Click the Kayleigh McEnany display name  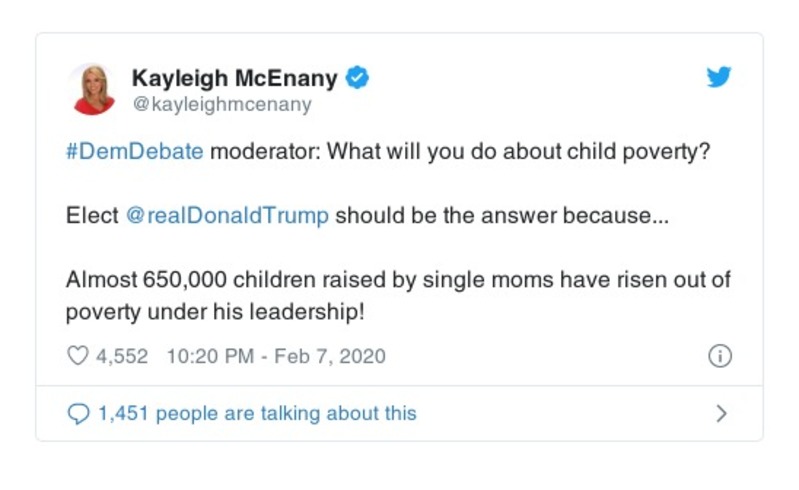point(234,78)
